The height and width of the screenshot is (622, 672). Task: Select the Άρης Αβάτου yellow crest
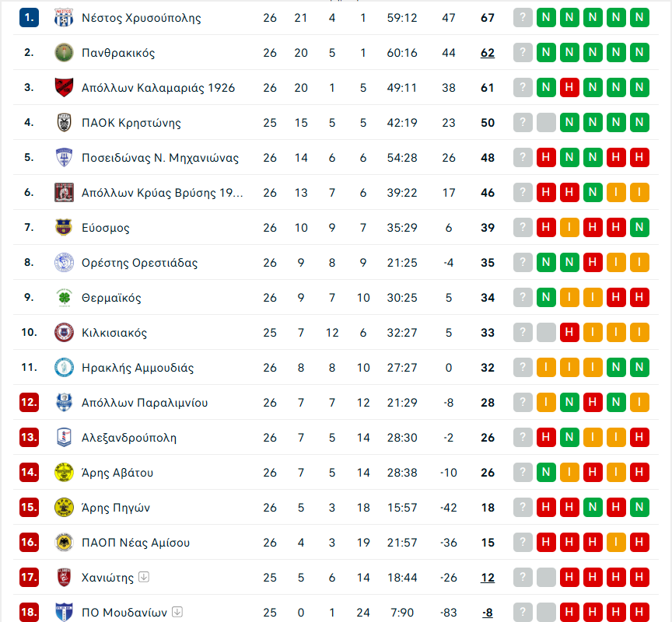(x=64, y=472)
